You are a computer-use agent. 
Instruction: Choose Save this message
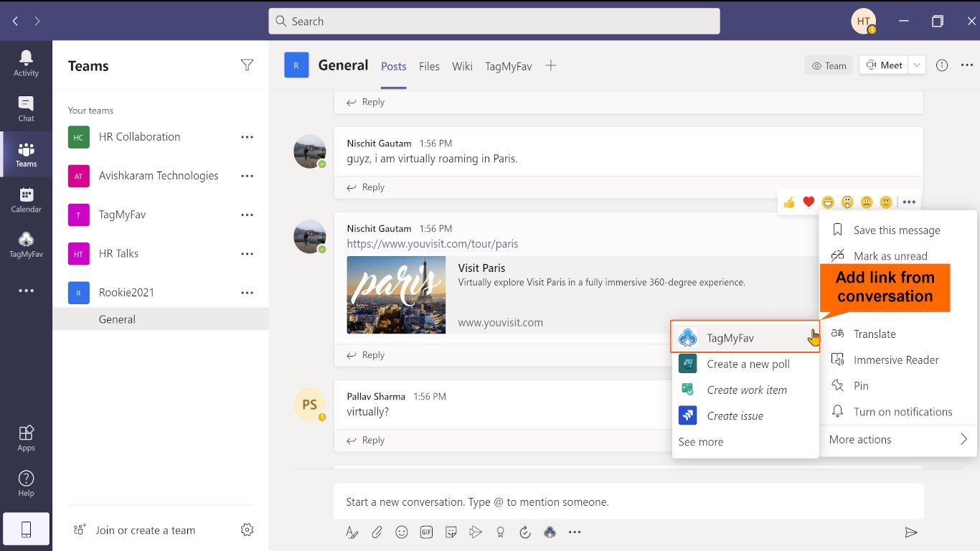pos(898,230)
